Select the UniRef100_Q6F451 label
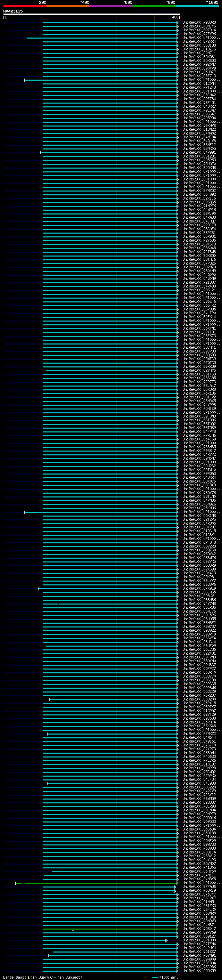 pyautogui.click(x=199, y=103)
